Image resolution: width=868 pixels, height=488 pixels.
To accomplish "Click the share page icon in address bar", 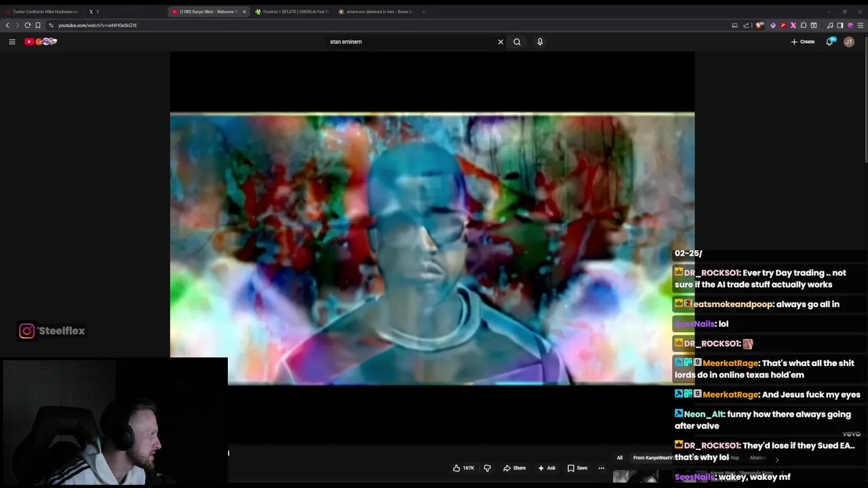I will [x=746, y=25].
